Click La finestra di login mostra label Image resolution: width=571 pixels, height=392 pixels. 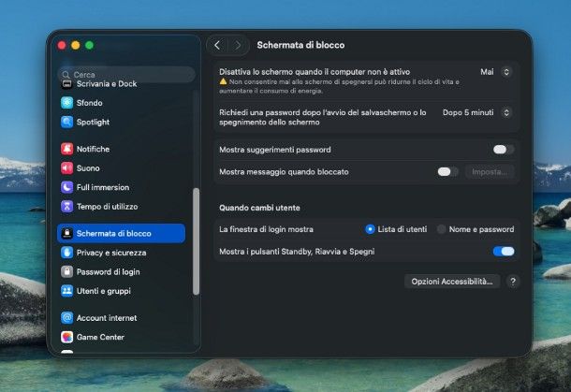coord(266,229)
